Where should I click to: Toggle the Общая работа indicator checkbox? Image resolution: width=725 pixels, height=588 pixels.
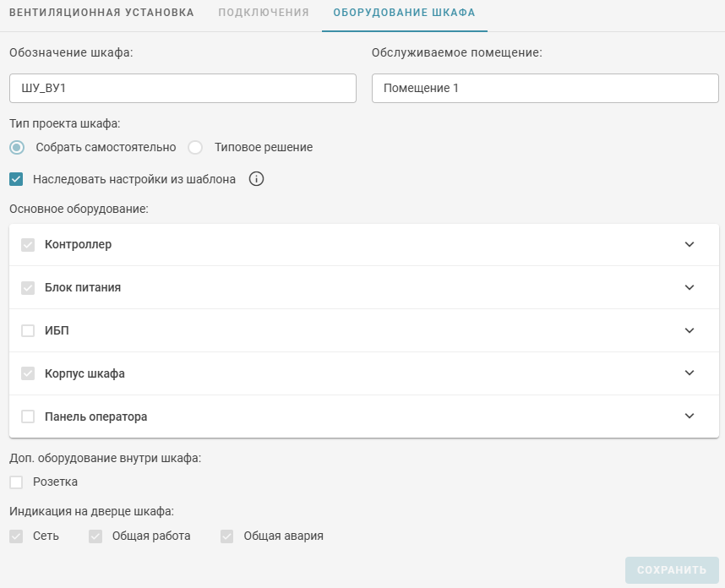[95, 536]
